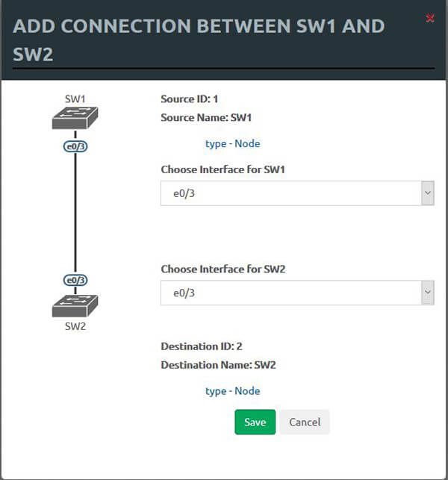Click the e0/3 badge above SW2
Image resolution: width=448 pixels, height=480 pixels.
coord(75,280)
